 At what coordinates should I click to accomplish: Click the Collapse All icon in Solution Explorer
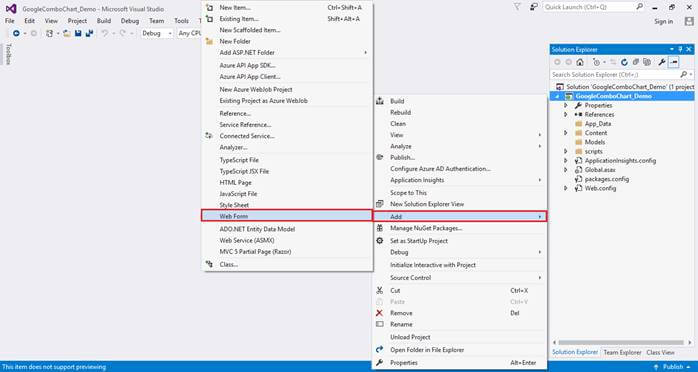tap(636, 62)
